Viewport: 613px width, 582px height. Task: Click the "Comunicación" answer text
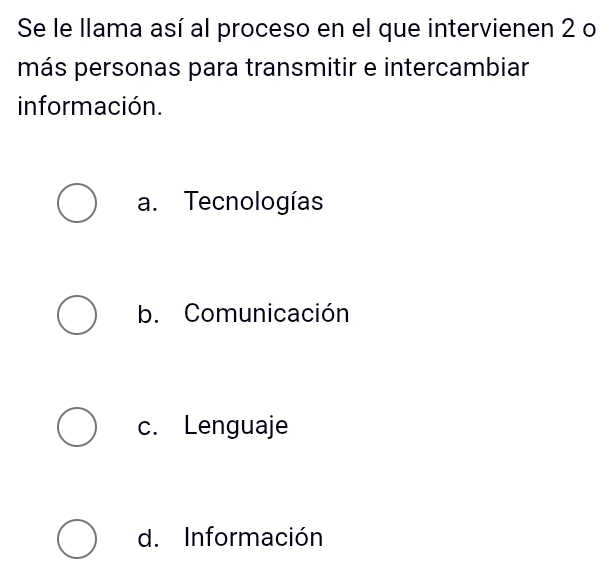click(267, 314)
